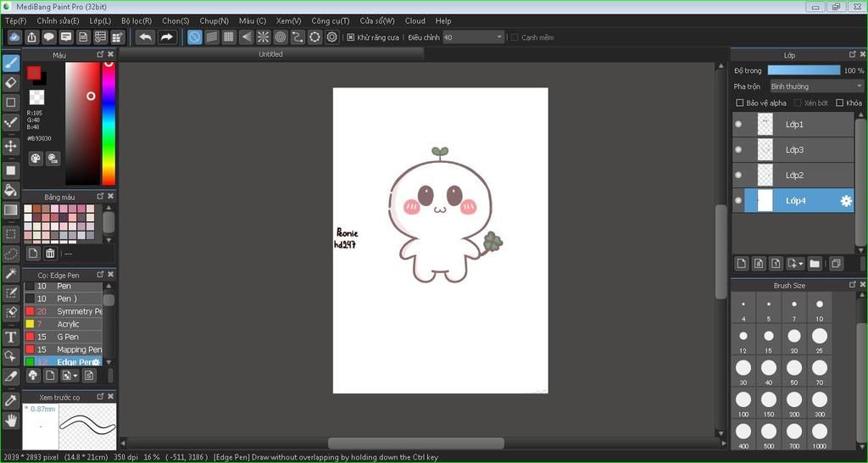This screenshot has width=868, height=463.
Task: Select the Eyedropper tool
Action: click(x=10, y=400)
